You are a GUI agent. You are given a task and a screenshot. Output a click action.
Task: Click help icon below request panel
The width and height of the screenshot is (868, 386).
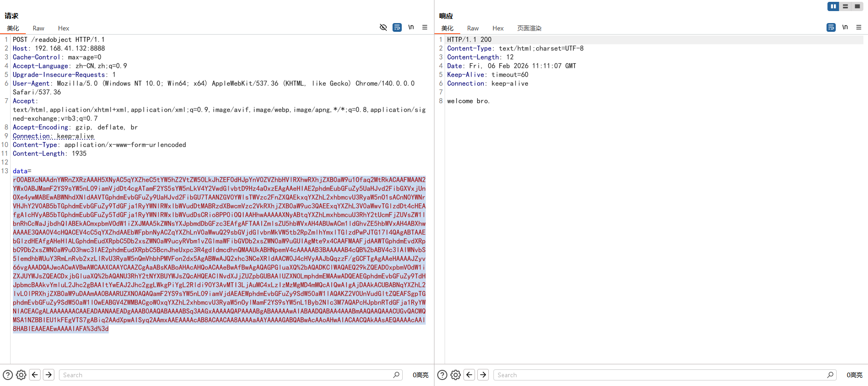pyautogui.click(x=8, y=375)
